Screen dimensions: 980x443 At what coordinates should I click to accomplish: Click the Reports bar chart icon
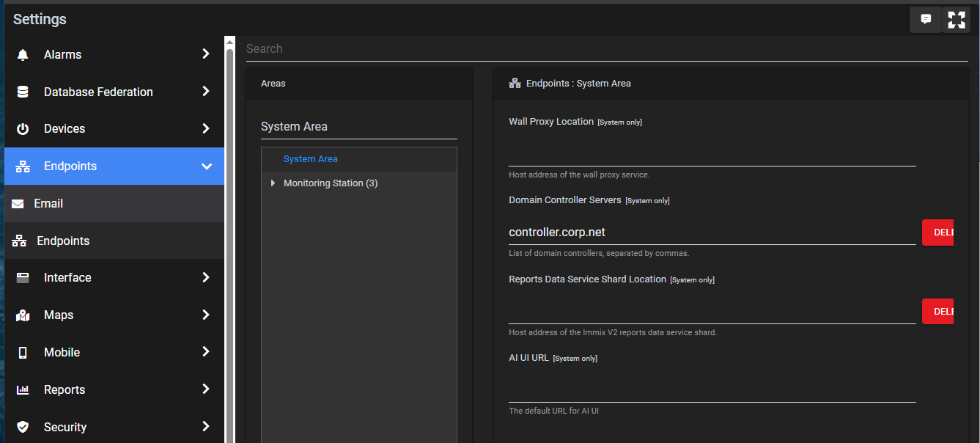(x=23, y=390)
